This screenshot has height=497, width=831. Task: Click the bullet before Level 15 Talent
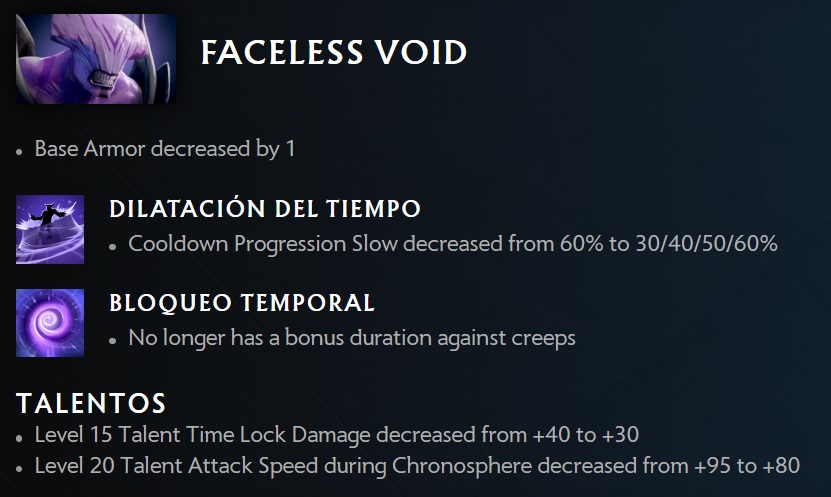[21, 437]
